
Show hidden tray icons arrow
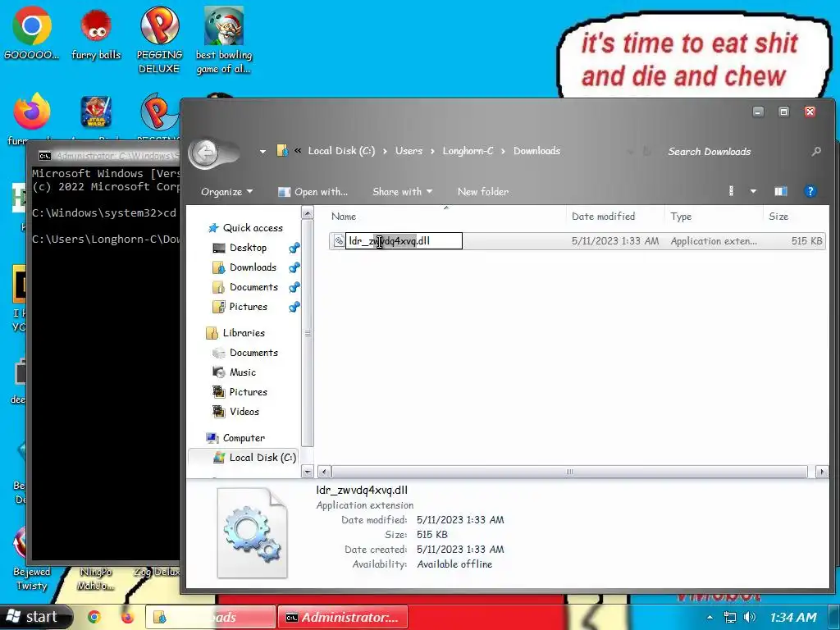(x=710, y=618)
